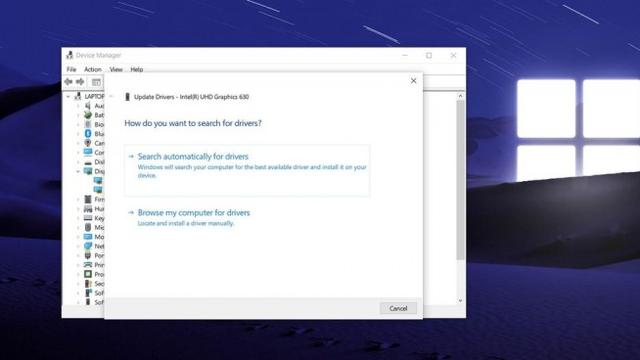Click the Device Manager scrollbar up arrow
The image size is (640, 360).
(460, 96)
